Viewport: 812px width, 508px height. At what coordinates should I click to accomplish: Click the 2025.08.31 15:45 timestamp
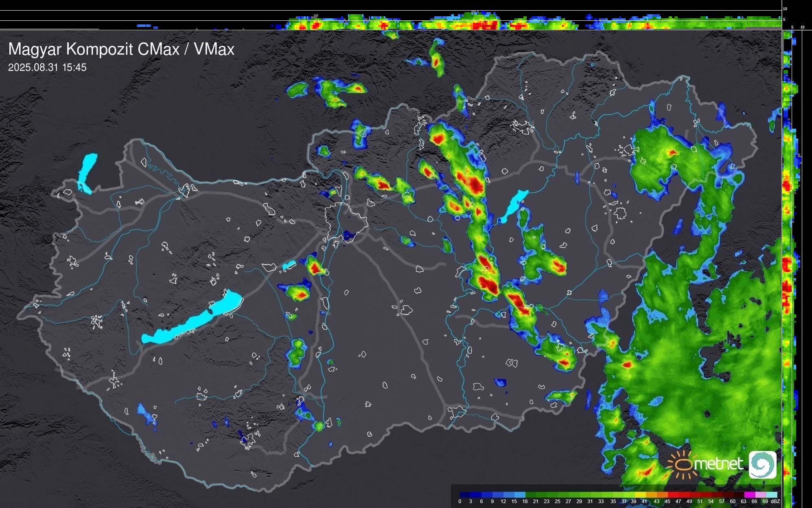(47, 68)
